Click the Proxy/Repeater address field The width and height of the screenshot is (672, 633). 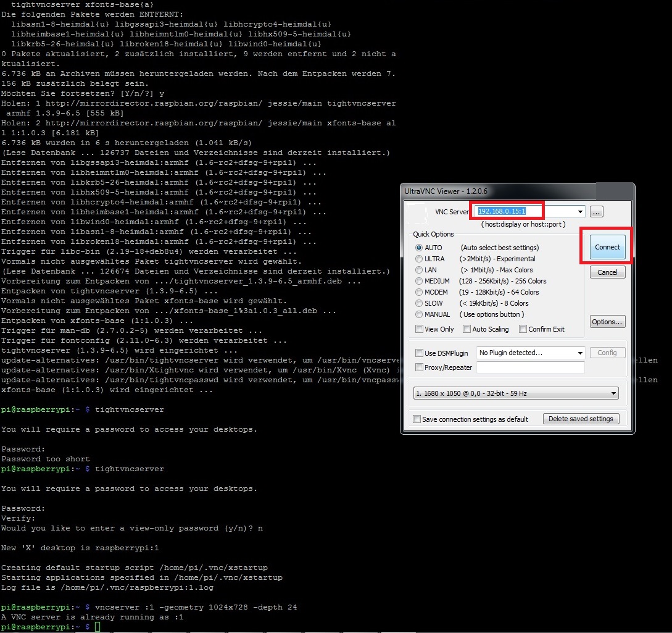pos(531,367)
